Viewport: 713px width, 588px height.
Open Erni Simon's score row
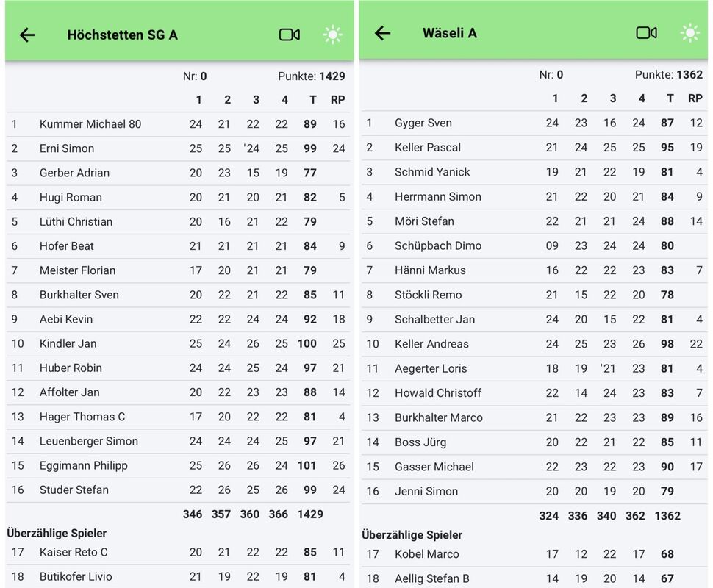67,148
